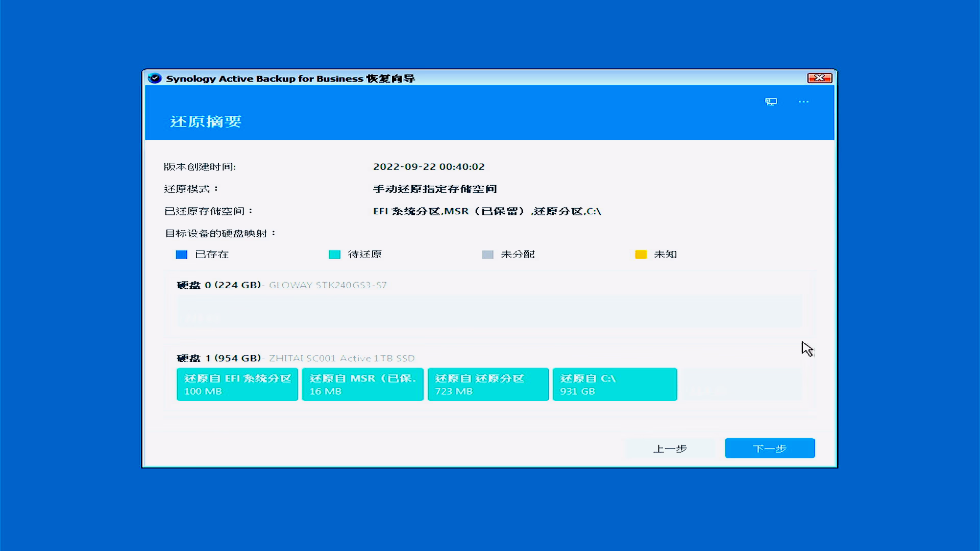980x551 pixels.
Task: Click the Synology app logo in title bar
Action: (155, 78)
